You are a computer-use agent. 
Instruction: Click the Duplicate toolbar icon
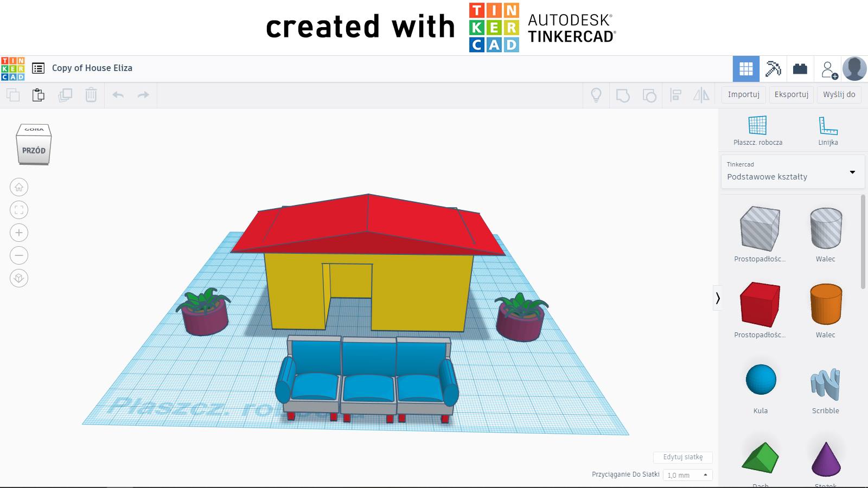[x=65, y=95]
